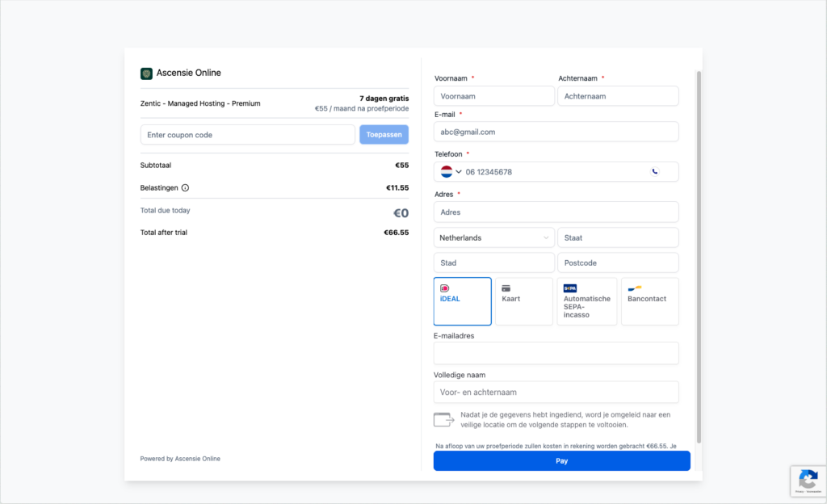Image resolution: width=827 pixels, height=504 pixels.
Task: Click the Volledige naam input field
Action: [556, 393]
